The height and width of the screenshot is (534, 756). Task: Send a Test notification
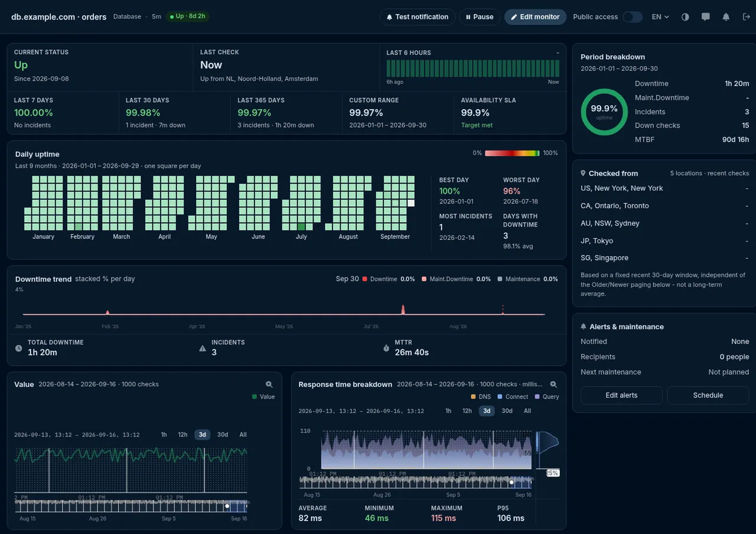(x=417, y=17)
